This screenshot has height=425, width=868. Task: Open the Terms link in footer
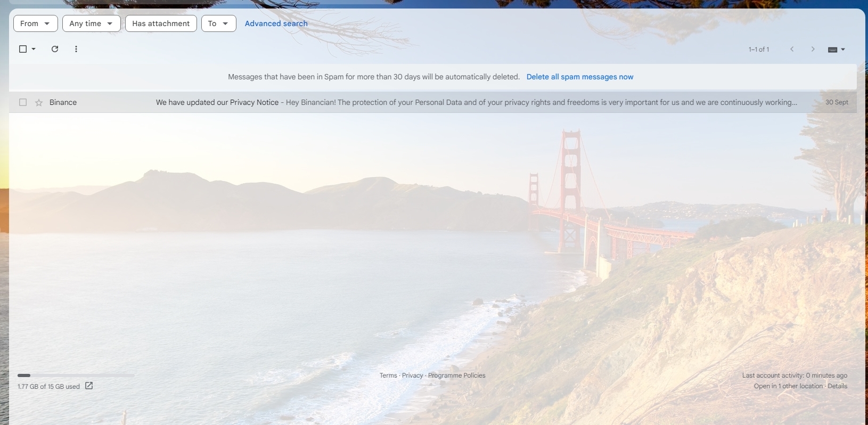(x=388, y=375)
